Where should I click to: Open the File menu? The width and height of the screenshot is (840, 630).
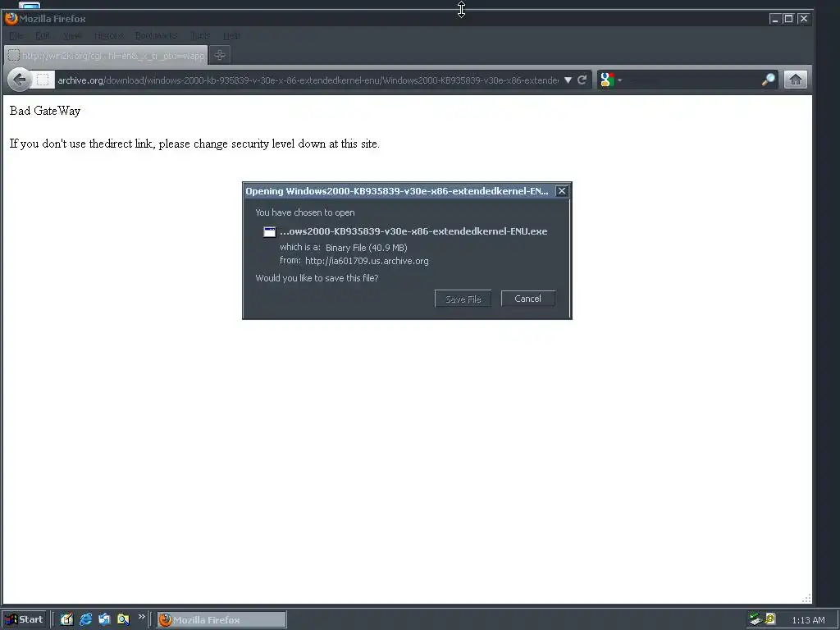(x=16, y=35)
